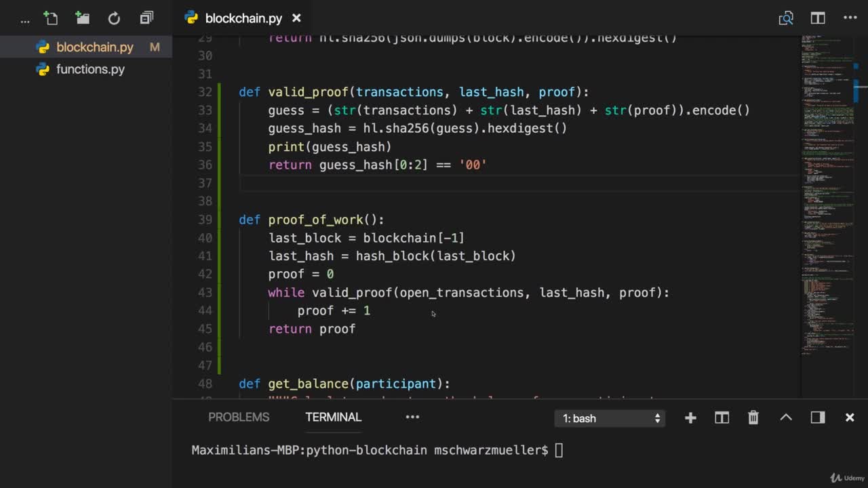Close the blockchain.py editor tab
Screen dimensions: 868x488
(x=296, y=18)
